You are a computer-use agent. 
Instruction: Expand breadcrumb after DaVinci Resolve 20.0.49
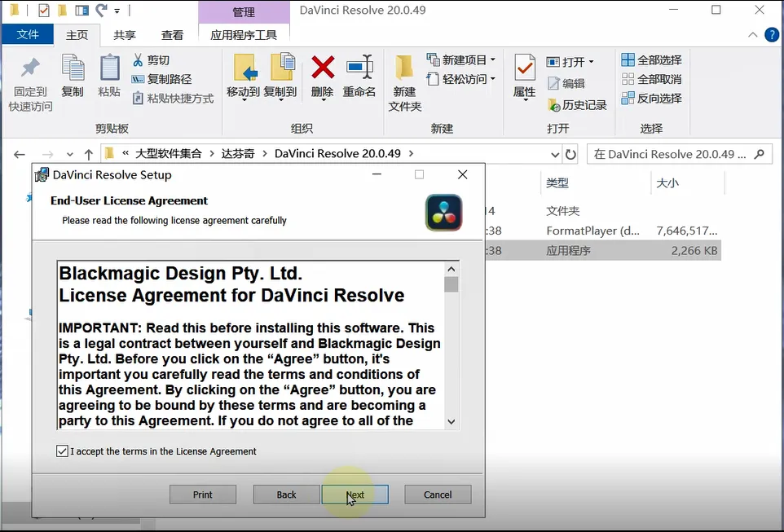411,153
